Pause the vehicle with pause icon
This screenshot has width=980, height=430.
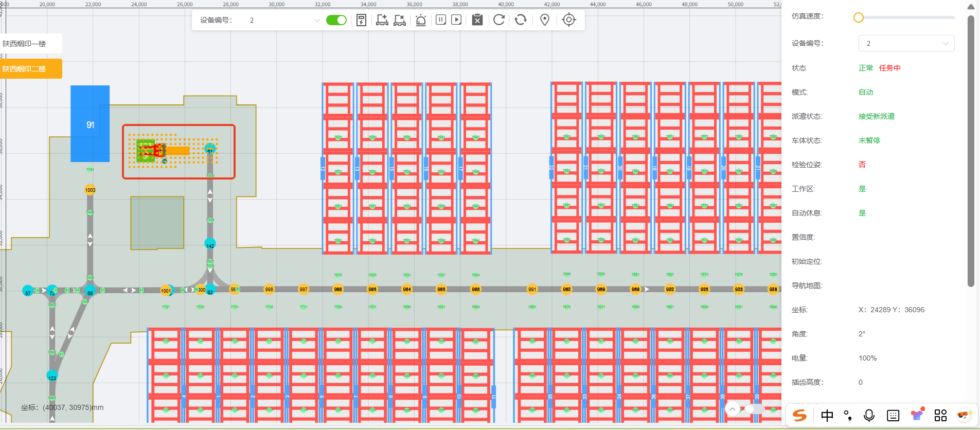point(441,20)
